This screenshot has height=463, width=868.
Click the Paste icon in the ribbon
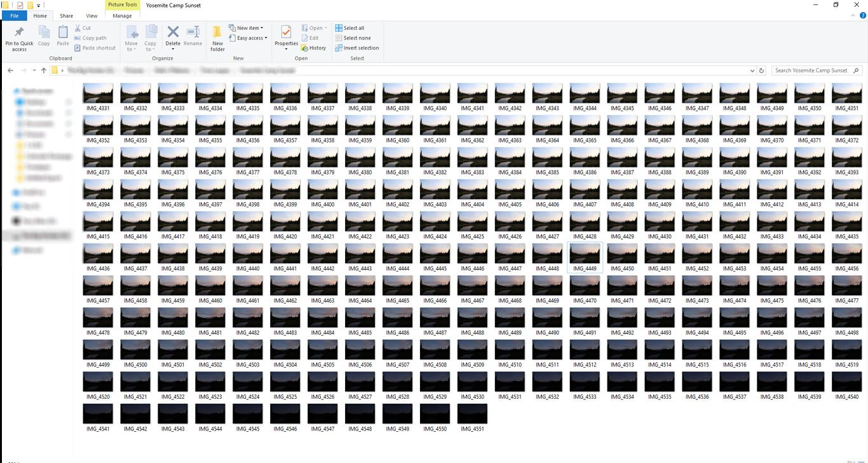(x=63, y=32)
